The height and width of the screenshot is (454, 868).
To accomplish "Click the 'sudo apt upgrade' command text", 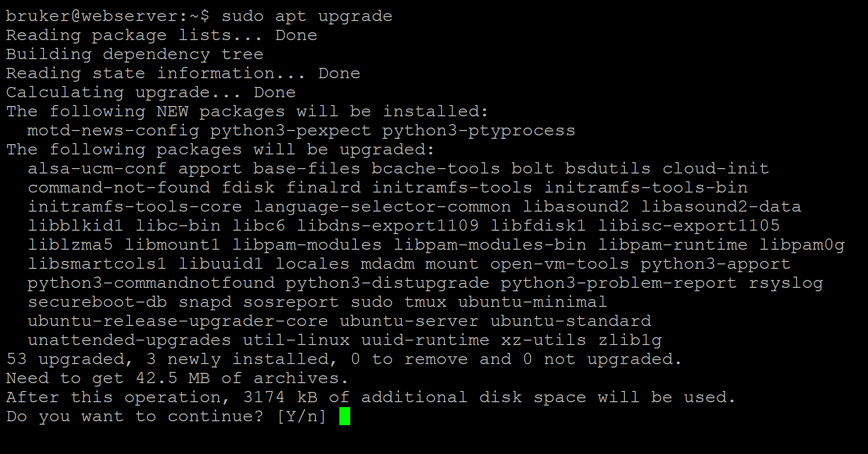I will pos(307,16).
